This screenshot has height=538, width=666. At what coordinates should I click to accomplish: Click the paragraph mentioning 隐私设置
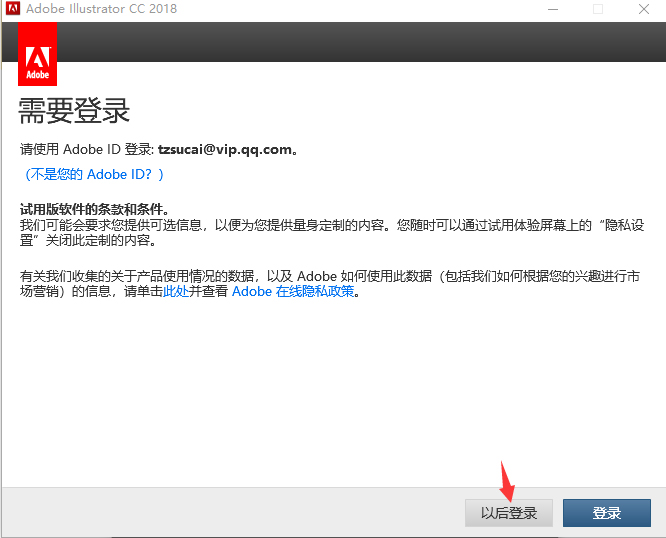(332, 232)
